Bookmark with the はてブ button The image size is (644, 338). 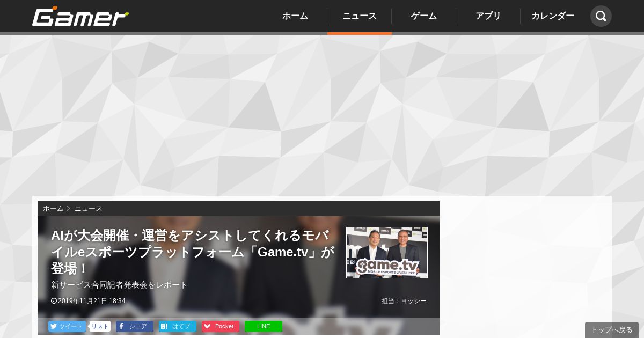178,326
